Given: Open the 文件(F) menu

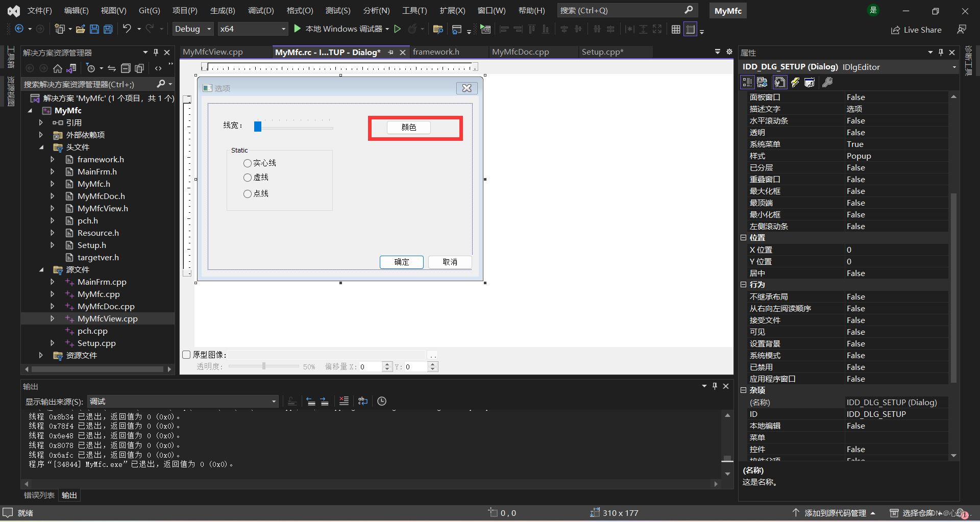Looking at the screenshot, I should point(39,10).
